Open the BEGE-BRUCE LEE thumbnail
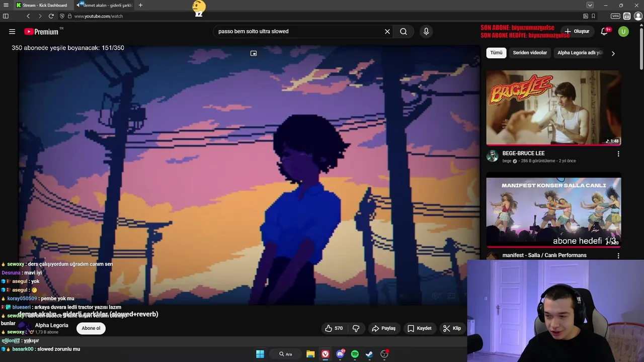 tap(553, 108)
